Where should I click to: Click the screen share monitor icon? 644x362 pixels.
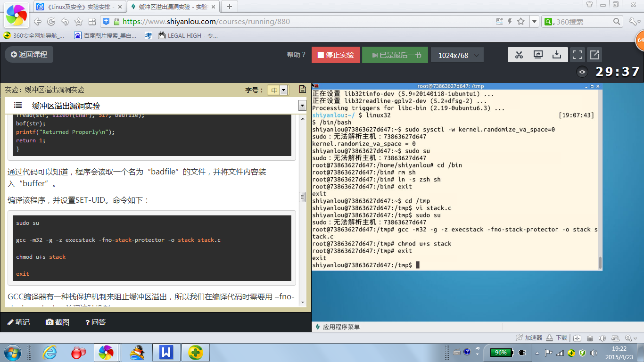tap(538, 55)
